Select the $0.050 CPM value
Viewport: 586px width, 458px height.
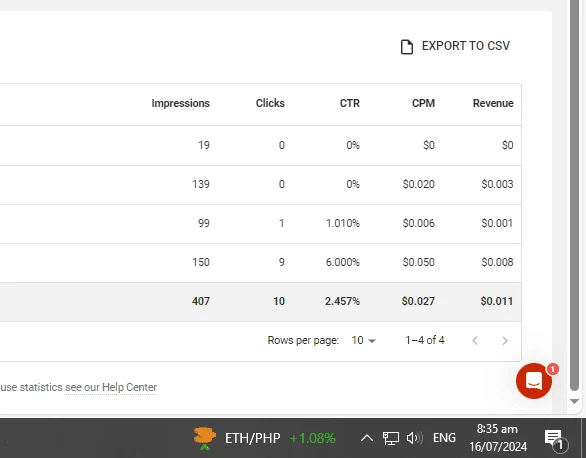[419, 262]
